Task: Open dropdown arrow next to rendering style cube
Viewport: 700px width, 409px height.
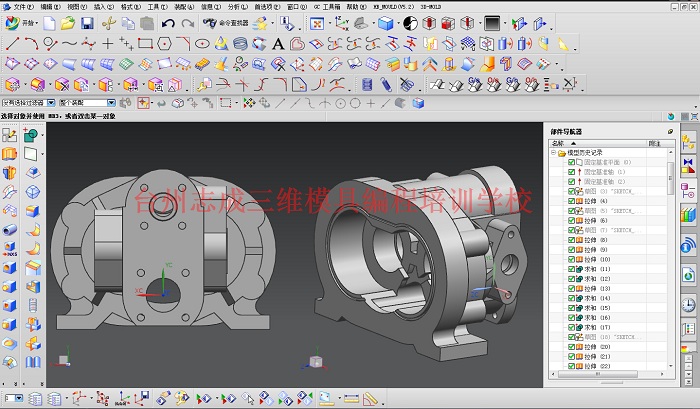Action: click(x=397, y=23)
